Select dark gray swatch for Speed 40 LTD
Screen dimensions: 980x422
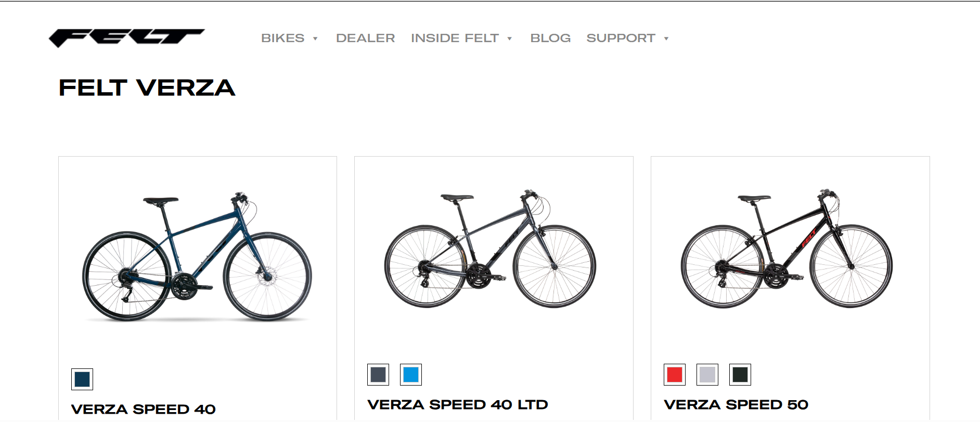(x=378, y=375)
